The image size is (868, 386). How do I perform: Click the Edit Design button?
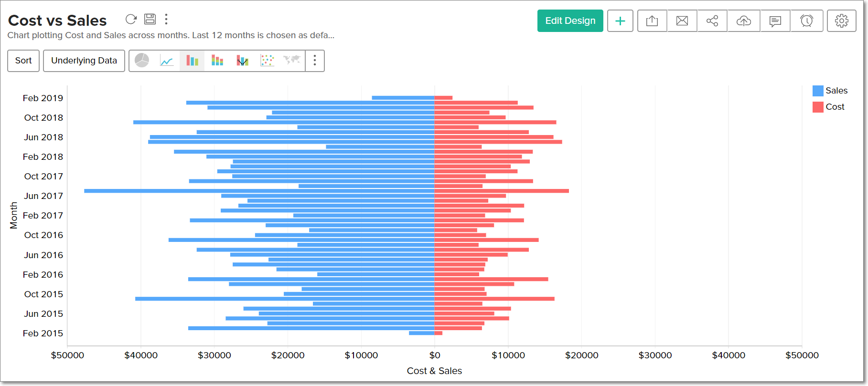[x=570, y=21]
